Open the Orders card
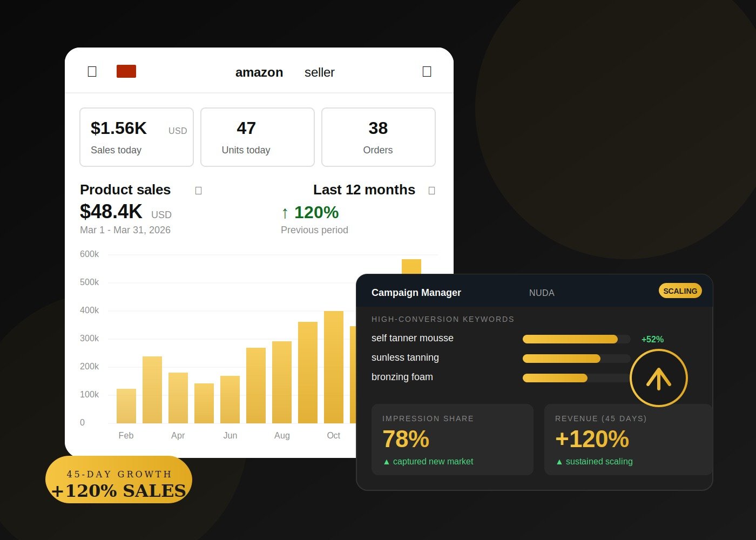This screenshot has height=540, width=756. (x=379, y=137)
